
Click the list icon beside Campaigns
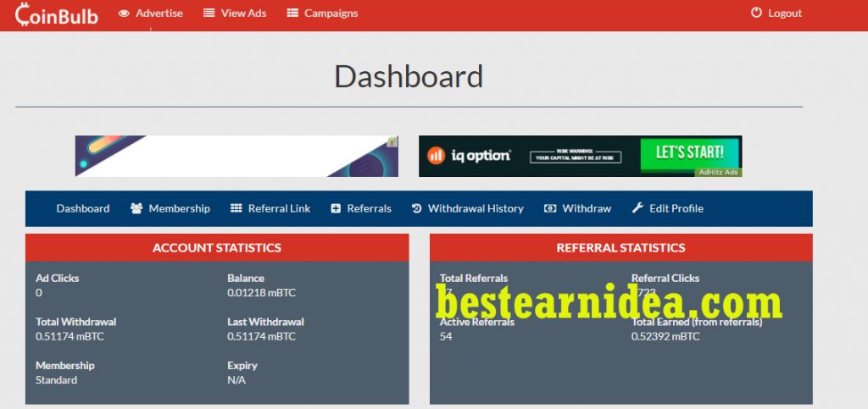(292, 14)
